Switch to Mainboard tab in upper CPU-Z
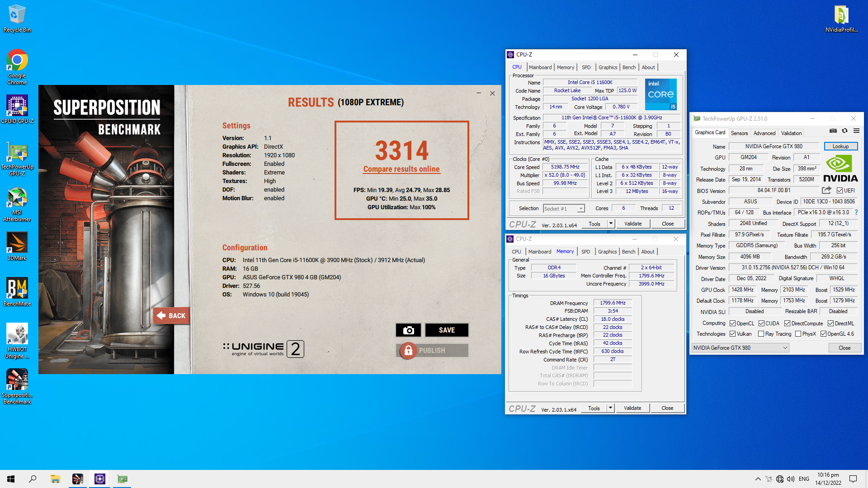The width and height of the screenshot is (868, 488). point(540,67)
